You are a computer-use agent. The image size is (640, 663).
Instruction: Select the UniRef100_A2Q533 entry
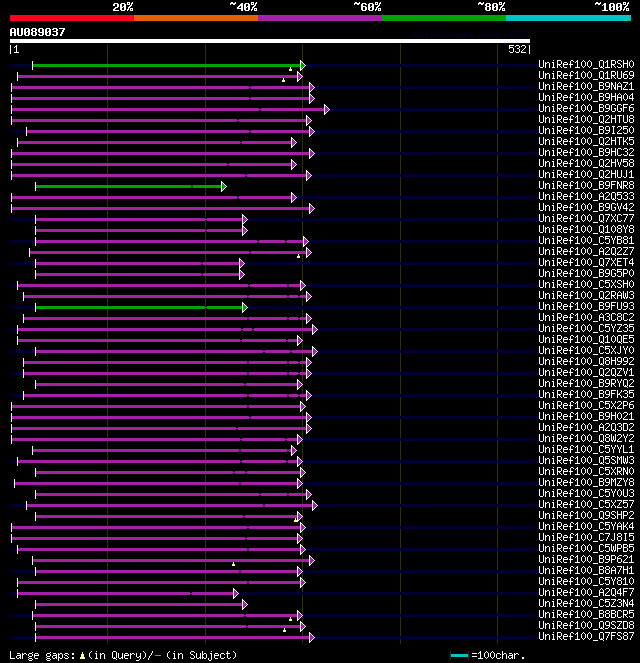click(586, 196)
